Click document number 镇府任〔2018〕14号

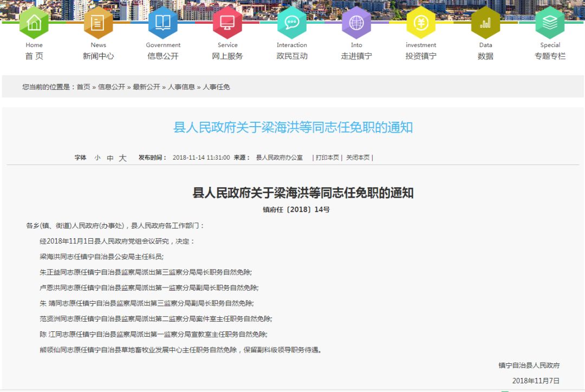(x=296, y=210)
